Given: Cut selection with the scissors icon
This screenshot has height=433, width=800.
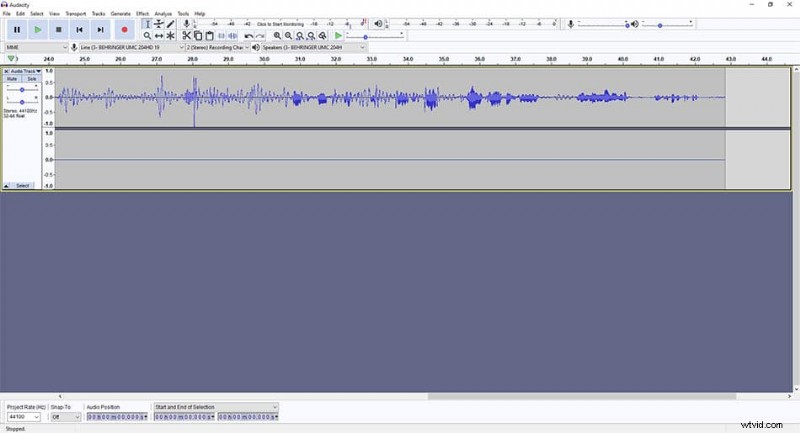Looking at the screenshot, I should click(x=186, y=36).
